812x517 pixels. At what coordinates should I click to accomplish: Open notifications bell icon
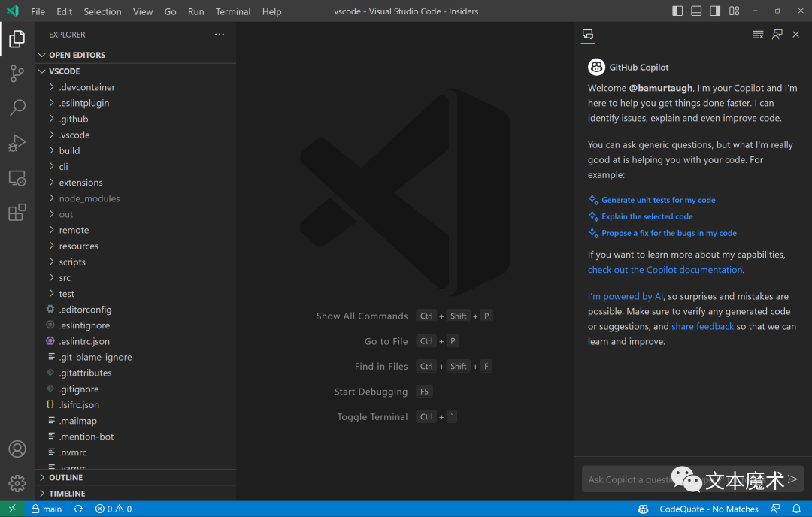[x=796, y=509]
